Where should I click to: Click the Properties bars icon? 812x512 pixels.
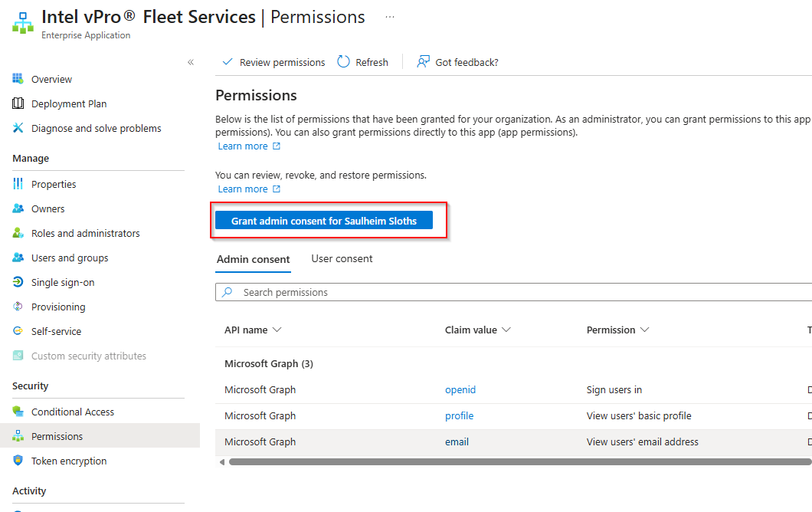(18, 183)
